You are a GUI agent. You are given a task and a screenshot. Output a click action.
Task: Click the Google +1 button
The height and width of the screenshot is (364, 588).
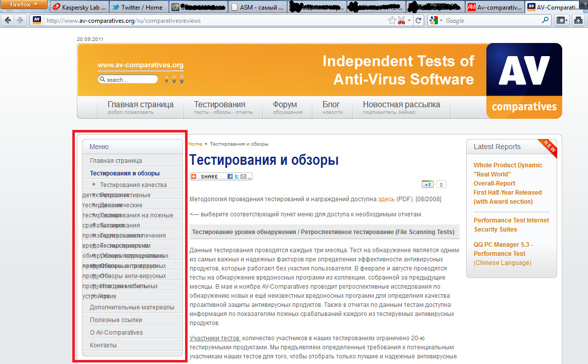coord(428,185)
